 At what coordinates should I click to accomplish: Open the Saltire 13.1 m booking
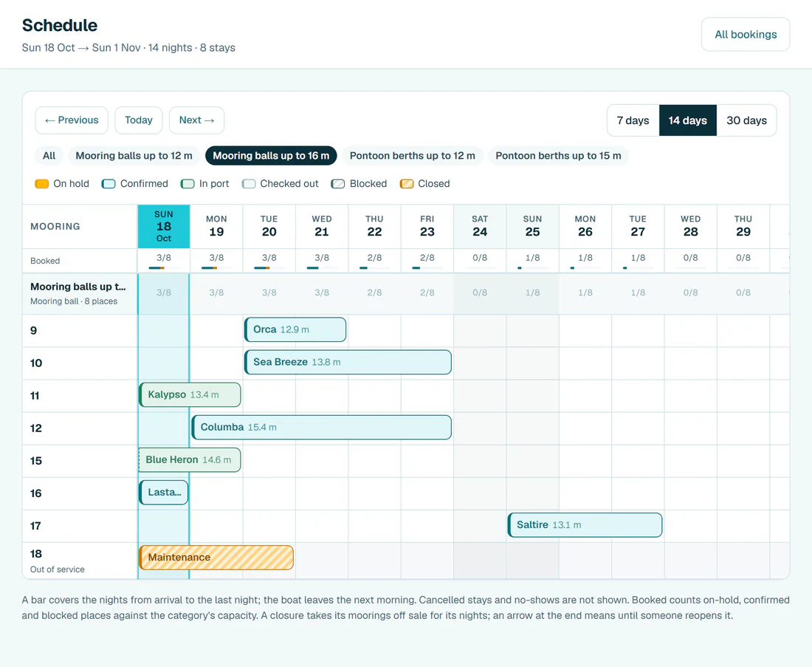coord(585,525)
